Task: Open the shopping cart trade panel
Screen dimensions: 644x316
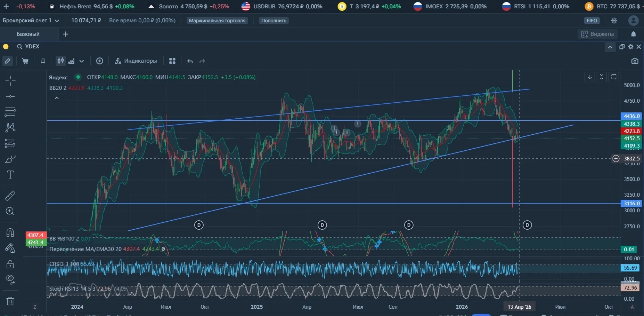Action: (x=25, y=61)
